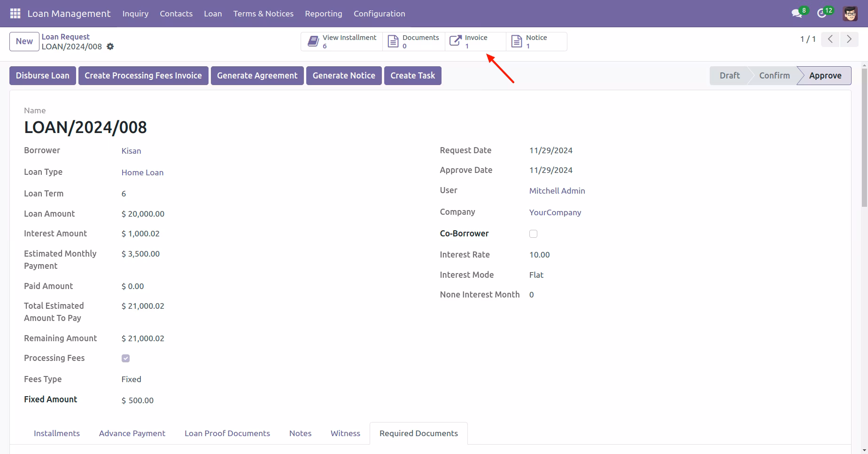Click the Fees Type value Fixed

pos(131,379)
